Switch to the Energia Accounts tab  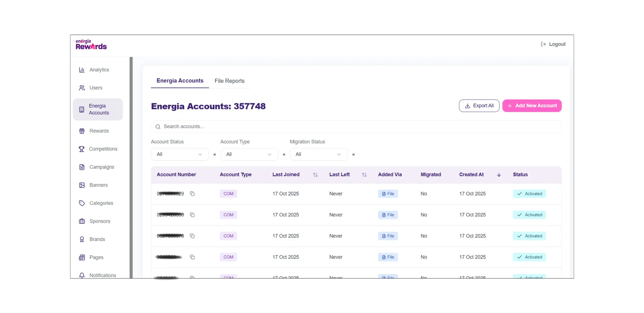pos(180,81)
